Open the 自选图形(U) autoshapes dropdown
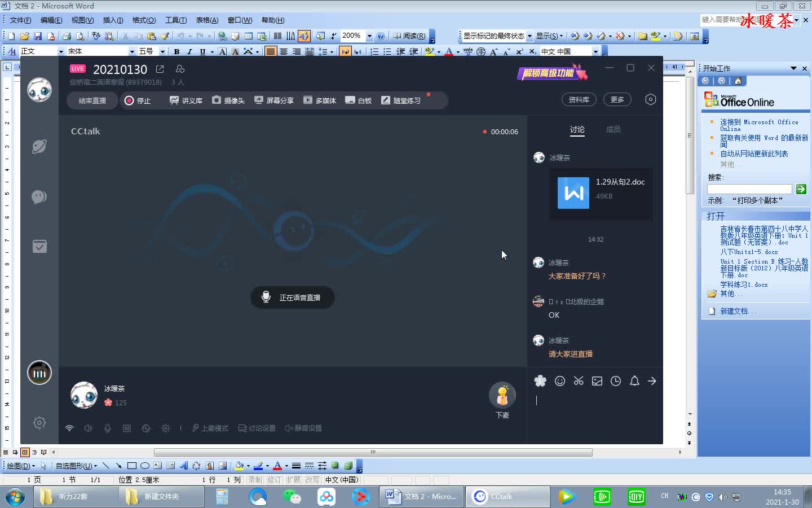The height and width of the screenshot is (508, 812). coord(76,466)
